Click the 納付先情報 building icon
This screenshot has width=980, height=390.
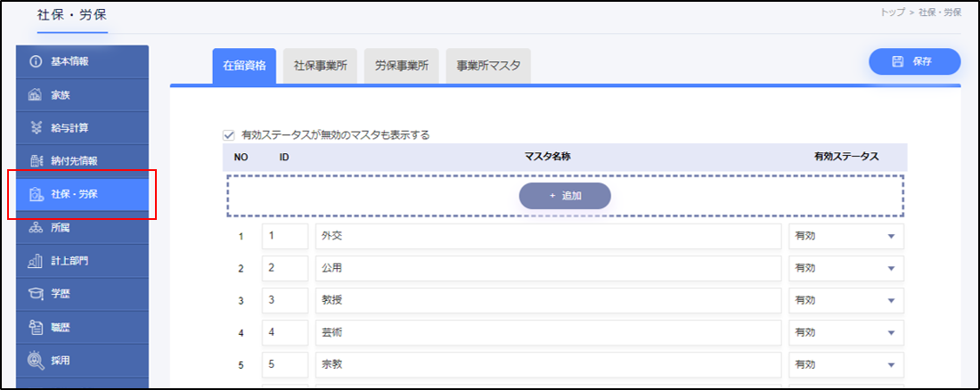[37, 161]
